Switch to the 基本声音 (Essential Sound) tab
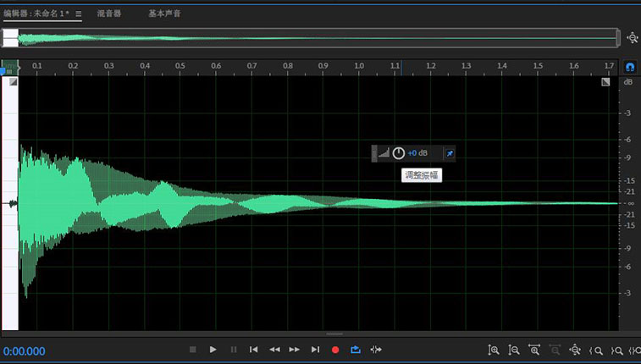The width and height of the screenshot is (641, 364). click(x=164, y=14)
